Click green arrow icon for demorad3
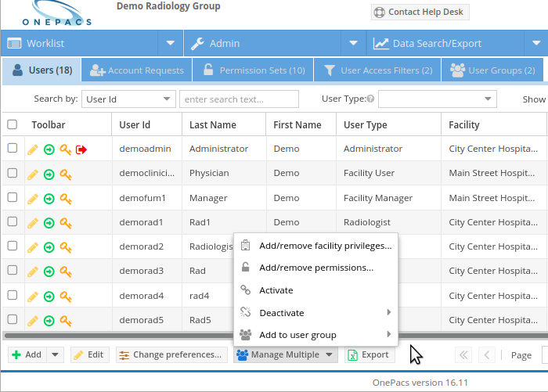The width and height of the screenshot is (548, 392). (49, 272)
